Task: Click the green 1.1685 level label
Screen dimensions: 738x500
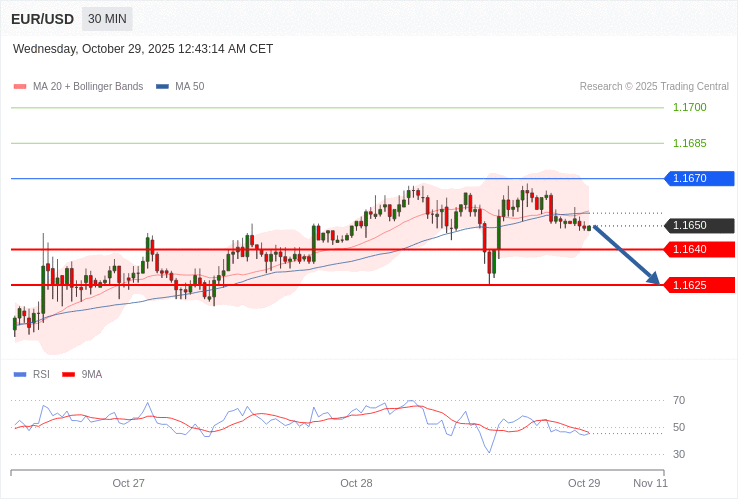Action: click(x=689, y=143)
